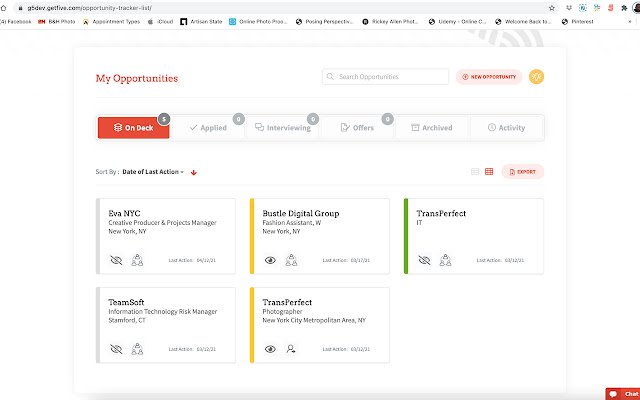Viewport: 640px width, 400px height.
Task: Click contacts icon on Bustle Digital Group card
Action: [291, 260]
